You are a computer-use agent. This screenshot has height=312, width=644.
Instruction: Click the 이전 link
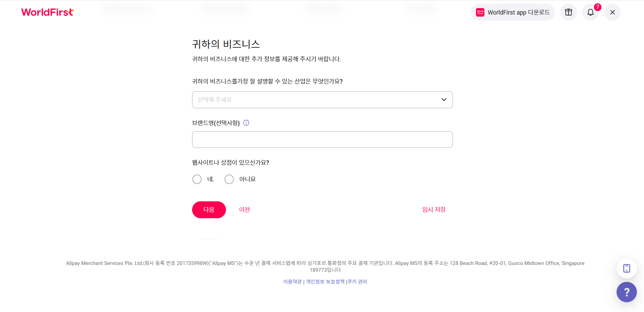coord(244,210)
